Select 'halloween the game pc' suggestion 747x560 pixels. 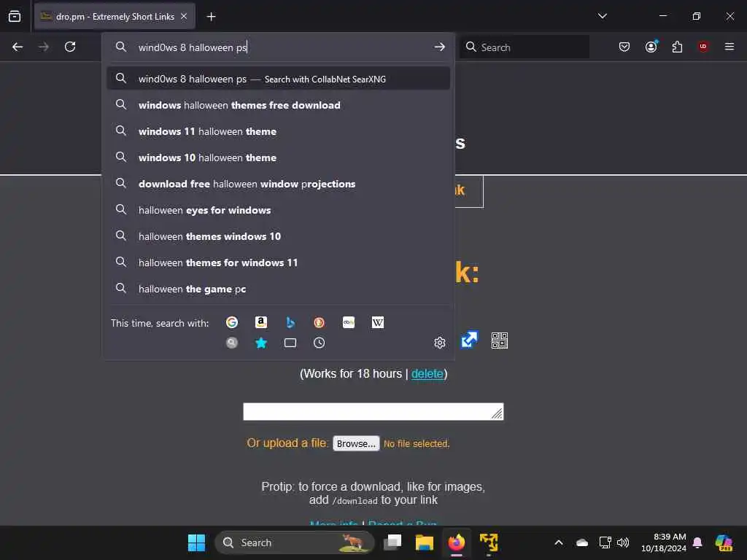pos(278,289)
